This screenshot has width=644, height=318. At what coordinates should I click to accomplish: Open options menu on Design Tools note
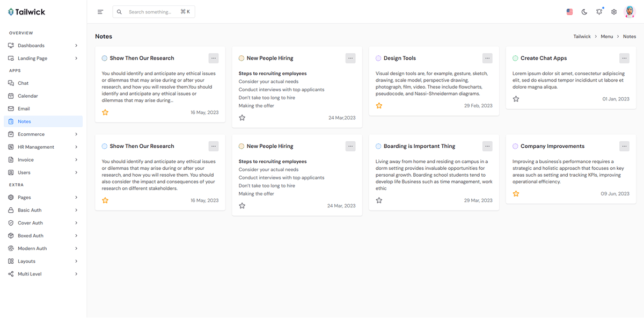[x=487, y=58]
